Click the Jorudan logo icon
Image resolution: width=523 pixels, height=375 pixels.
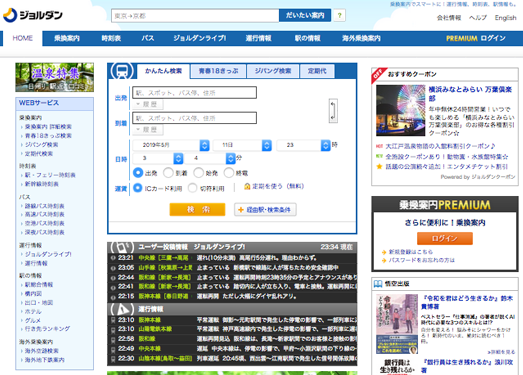click(10, 15)
